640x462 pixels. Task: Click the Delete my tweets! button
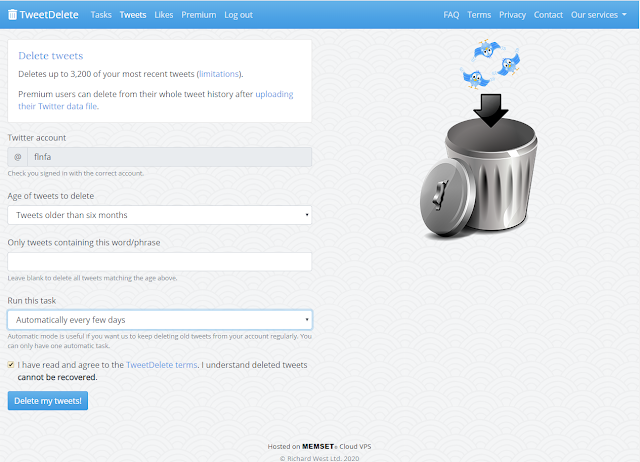pyautogui.click(x=48, y=401)
